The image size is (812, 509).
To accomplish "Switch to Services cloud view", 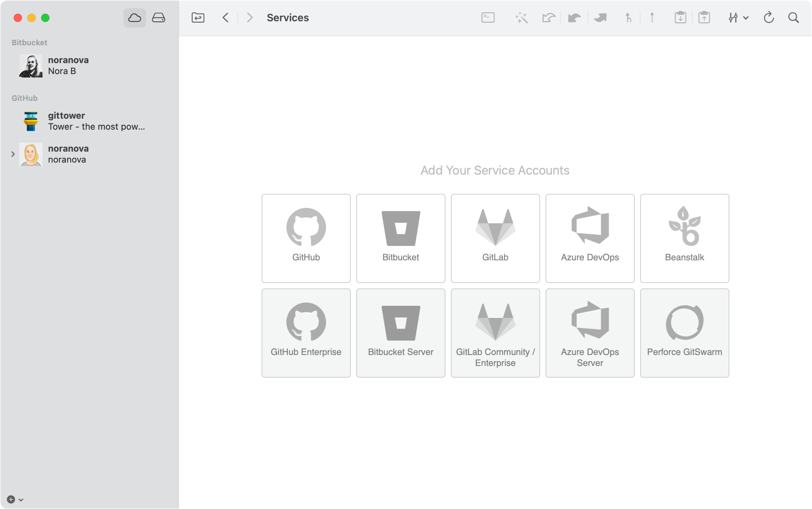I will [x=134, y=18].
